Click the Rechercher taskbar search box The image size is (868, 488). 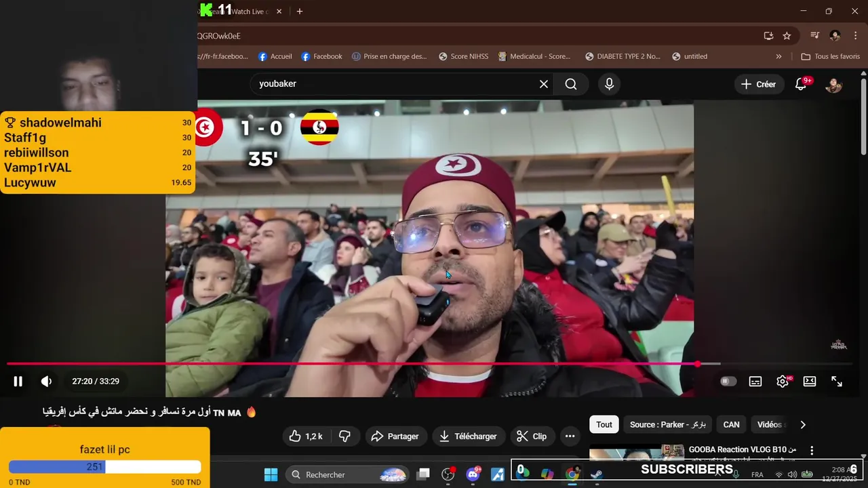349,474
